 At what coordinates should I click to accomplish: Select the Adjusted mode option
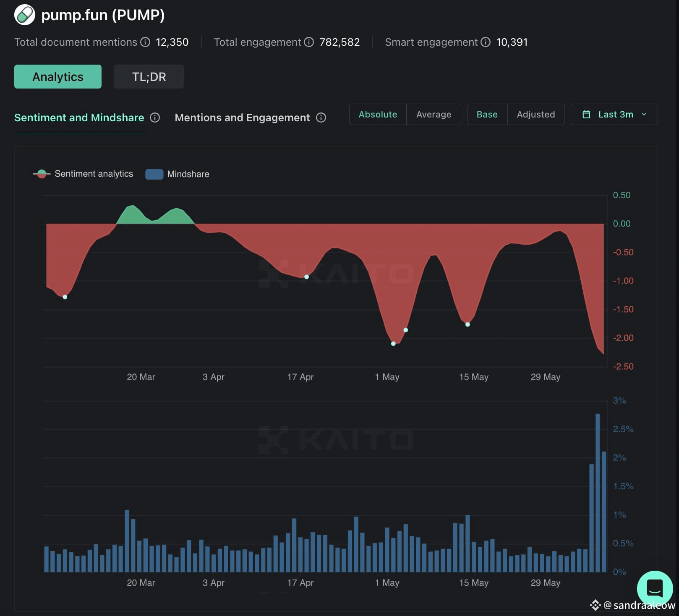pyautogui.click(x=536, y=114)
